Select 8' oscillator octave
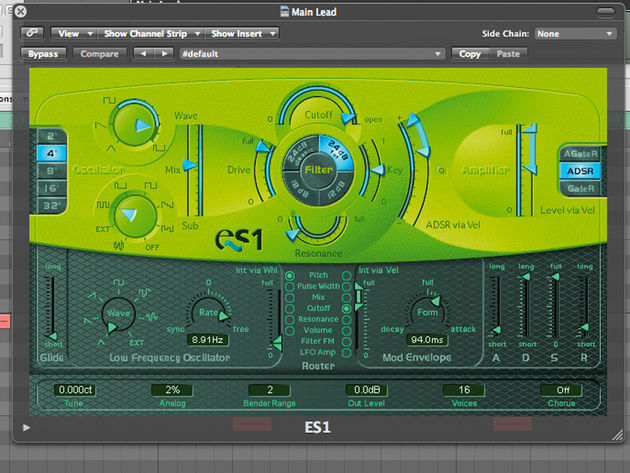The image size is (630, 473). (x=51, y=171)
